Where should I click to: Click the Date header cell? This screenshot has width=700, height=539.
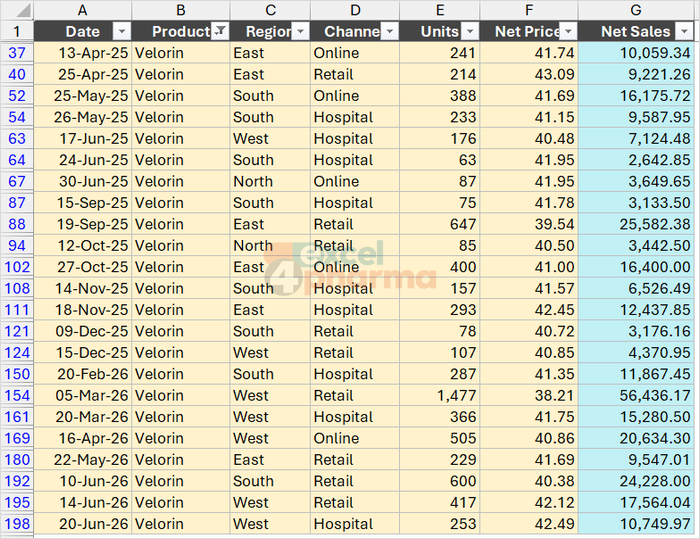tap(83, 31)
